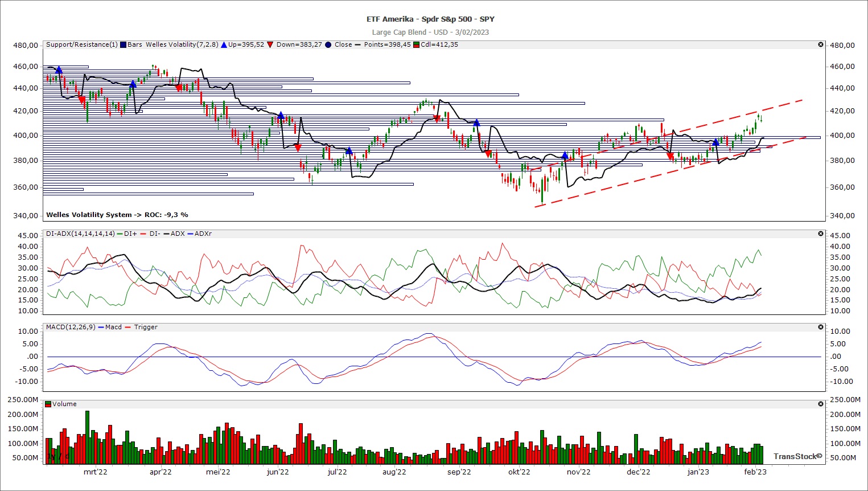Click the red down-arrow signal in late December 2022

[670, 156]
